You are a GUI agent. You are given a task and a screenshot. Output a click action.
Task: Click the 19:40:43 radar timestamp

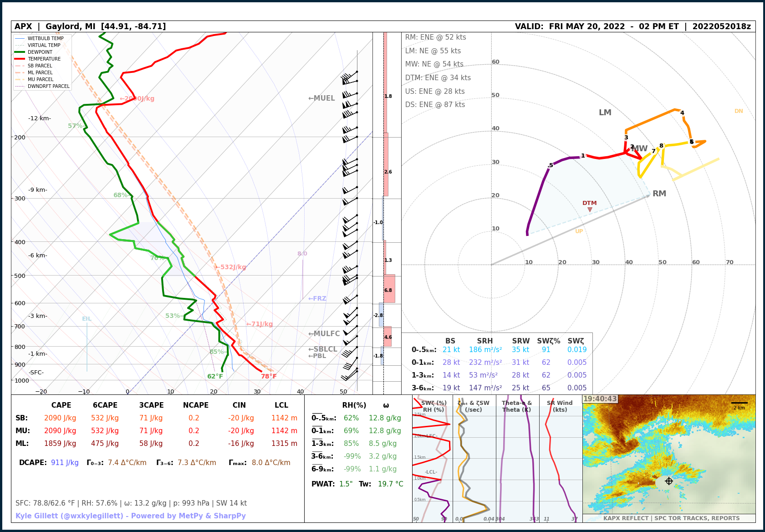(x=600, y=399)
